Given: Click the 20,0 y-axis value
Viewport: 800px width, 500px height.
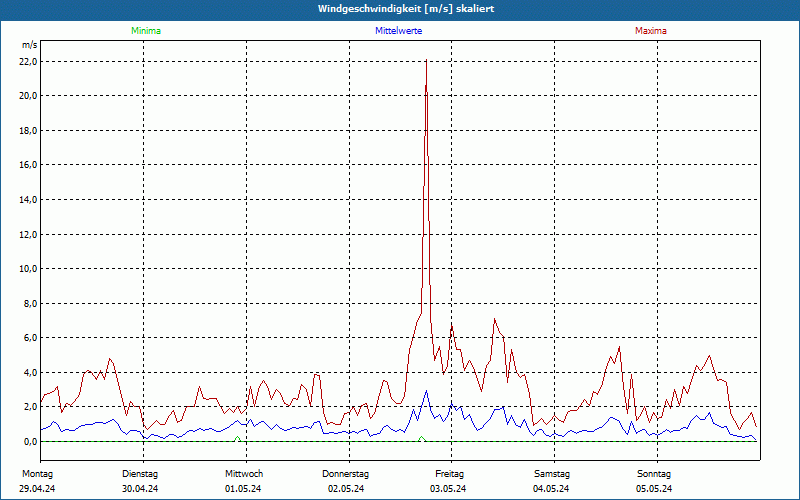Looking at the screenshot, I should tap(29, 96).
